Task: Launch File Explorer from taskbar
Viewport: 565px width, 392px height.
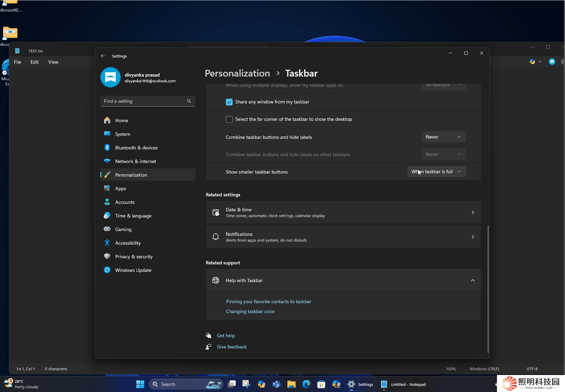Action: pyautogui.click(x=291, y=384)
